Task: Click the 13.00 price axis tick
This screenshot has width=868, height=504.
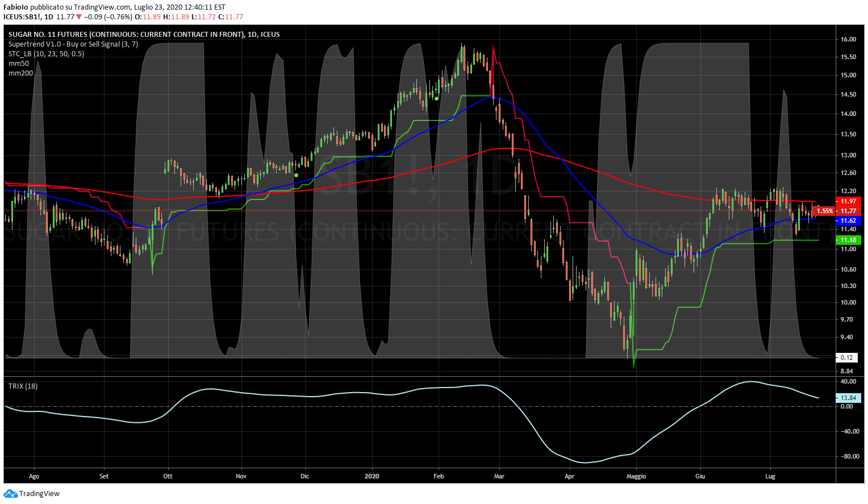Action: [x=848, y=155]
